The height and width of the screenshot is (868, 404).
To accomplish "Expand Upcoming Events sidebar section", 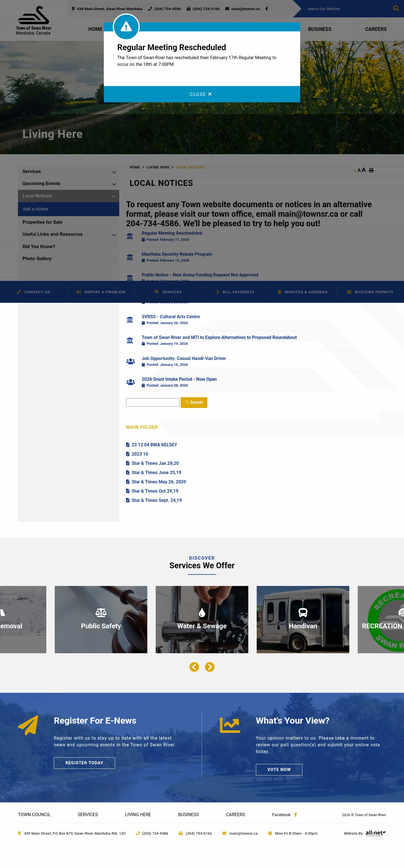I will [x=114, y=184].
